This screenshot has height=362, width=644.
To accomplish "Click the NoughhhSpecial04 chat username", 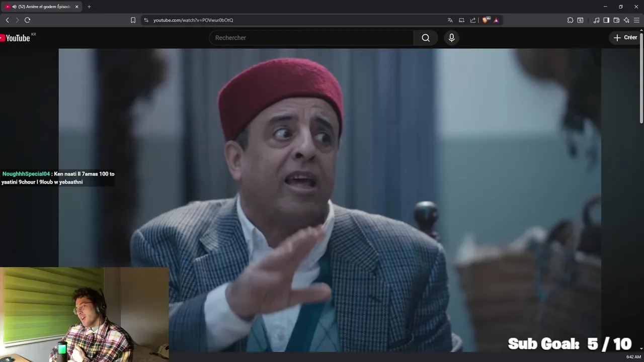I will [26, 174].
